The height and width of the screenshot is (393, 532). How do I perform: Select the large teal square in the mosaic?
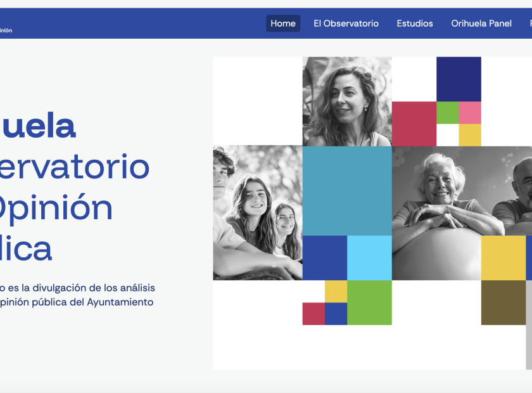coord(346,190)
